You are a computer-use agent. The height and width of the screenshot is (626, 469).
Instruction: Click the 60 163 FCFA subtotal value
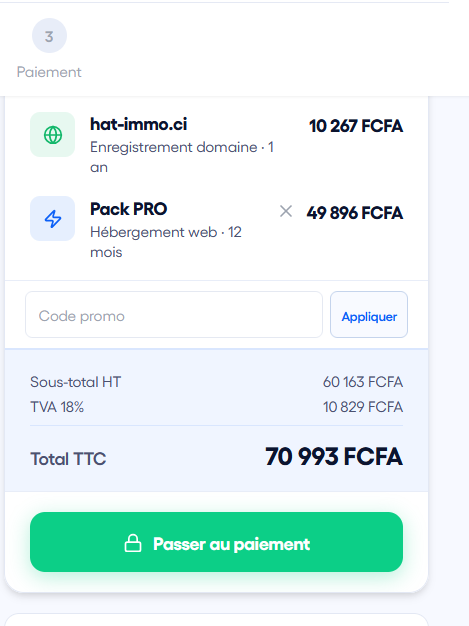coord(363,382)
